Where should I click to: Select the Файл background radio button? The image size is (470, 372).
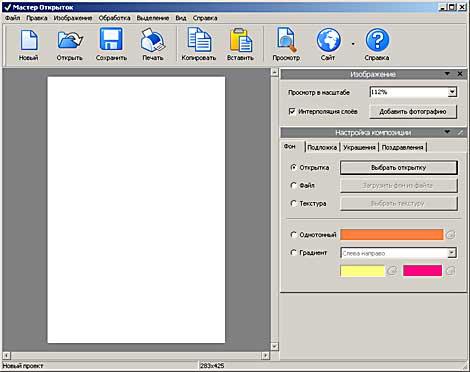pos(293,185)
